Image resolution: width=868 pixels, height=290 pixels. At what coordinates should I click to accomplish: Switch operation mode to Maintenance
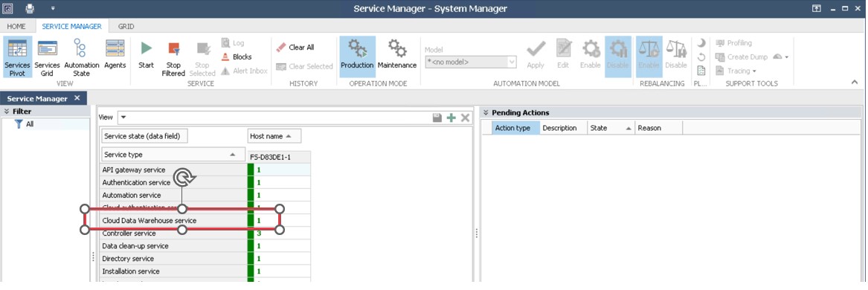[x=397, y=54]
